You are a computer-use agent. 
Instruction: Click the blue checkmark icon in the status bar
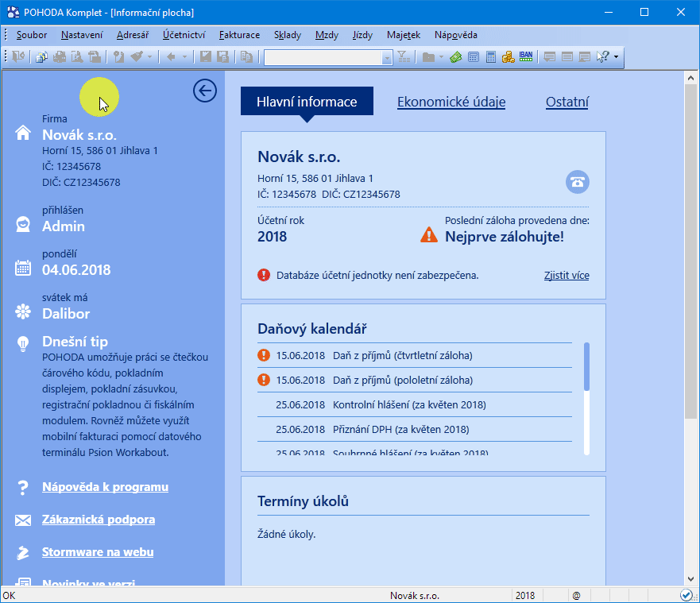(686, 595)
